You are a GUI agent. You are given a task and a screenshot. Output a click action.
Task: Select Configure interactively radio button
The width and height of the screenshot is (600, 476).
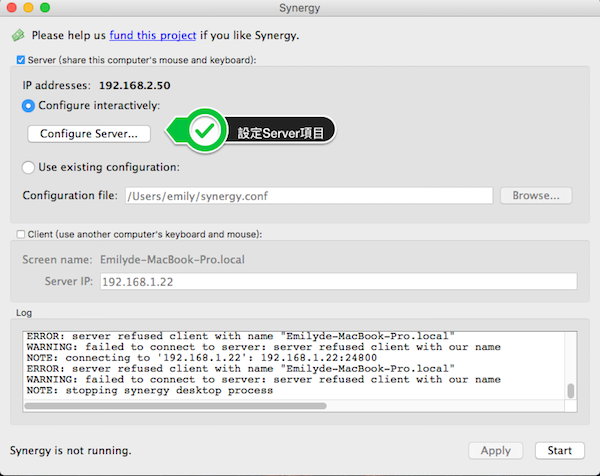click(x=28, y=106)
